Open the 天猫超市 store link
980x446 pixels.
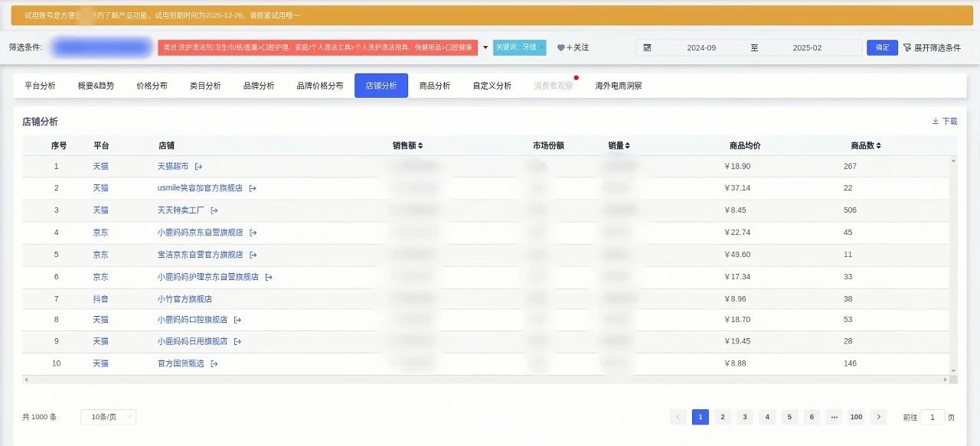(x=173, y=166)
